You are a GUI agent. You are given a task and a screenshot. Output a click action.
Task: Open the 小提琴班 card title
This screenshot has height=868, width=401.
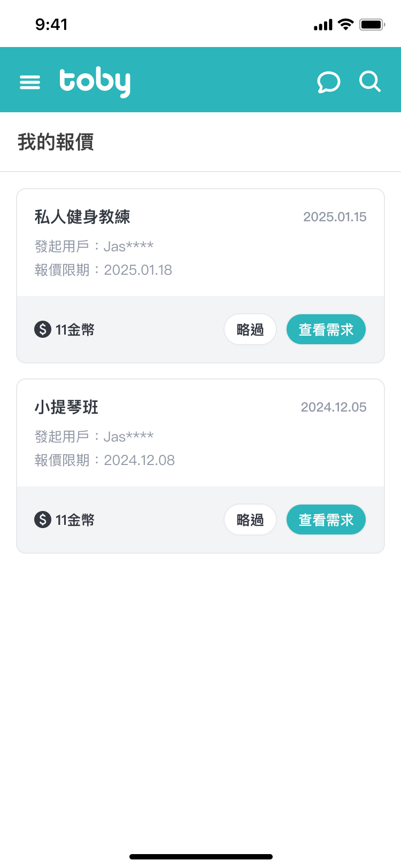click(x=66, y=407)
